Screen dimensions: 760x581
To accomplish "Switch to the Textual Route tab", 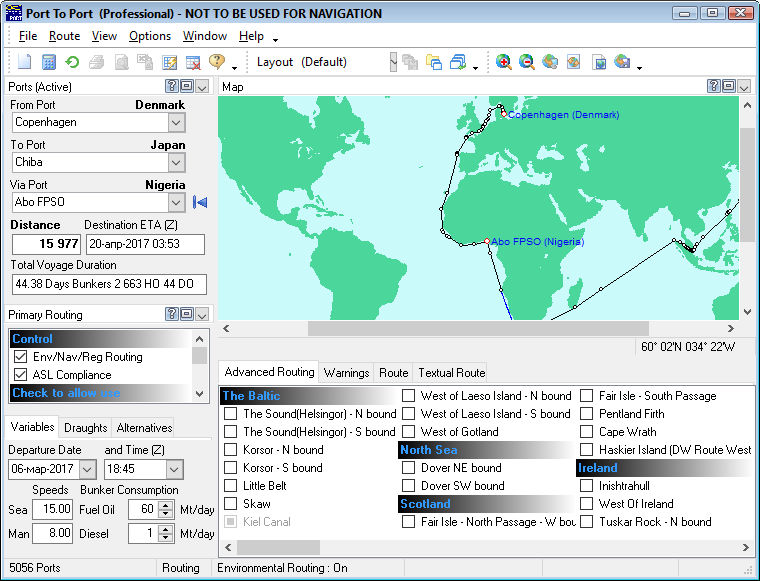I will 451,373.
